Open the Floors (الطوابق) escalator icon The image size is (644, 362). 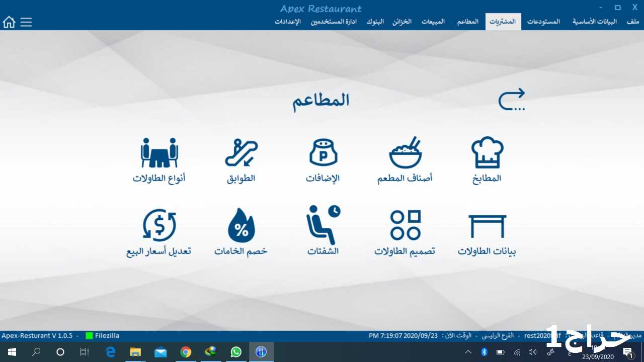tap(241, 153)
